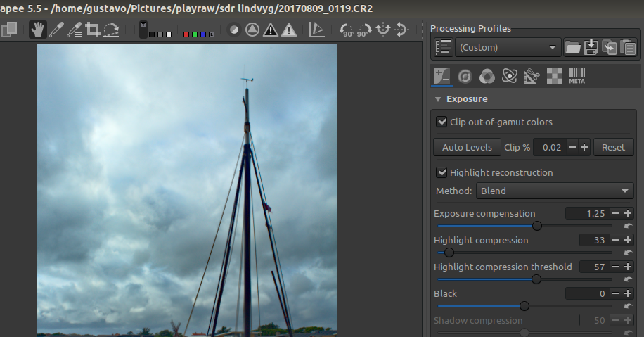Paste the processing profile from clipboard
Viewport: 644px width, 337px height.
(x=628, y=48)
